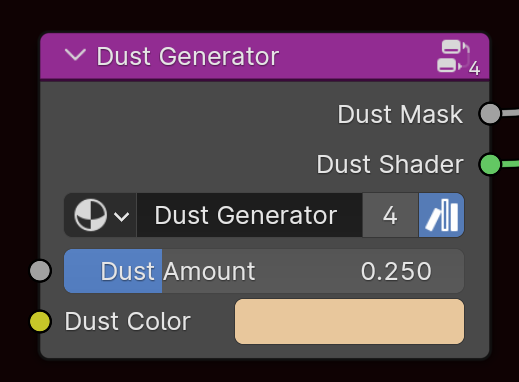Open the Dust Color swatch picker
Screen dimensions: 519x382
[x=349, y=321]
